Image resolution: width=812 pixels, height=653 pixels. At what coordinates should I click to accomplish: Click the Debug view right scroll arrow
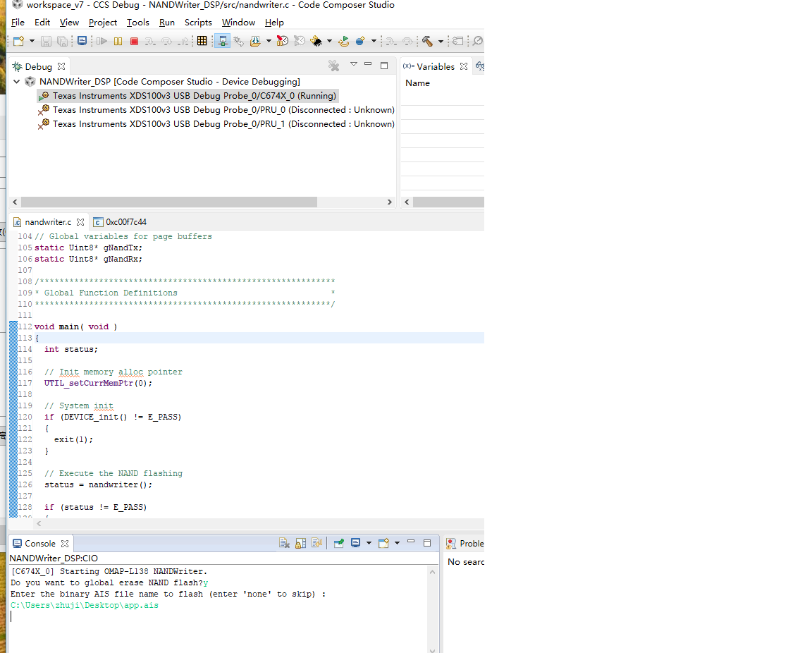(389, 202)
